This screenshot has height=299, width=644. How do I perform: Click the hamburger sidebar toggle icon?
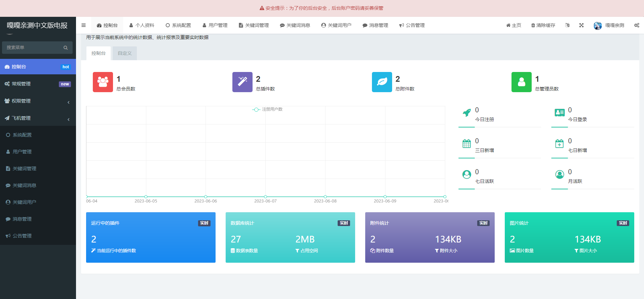click(83, 25)
